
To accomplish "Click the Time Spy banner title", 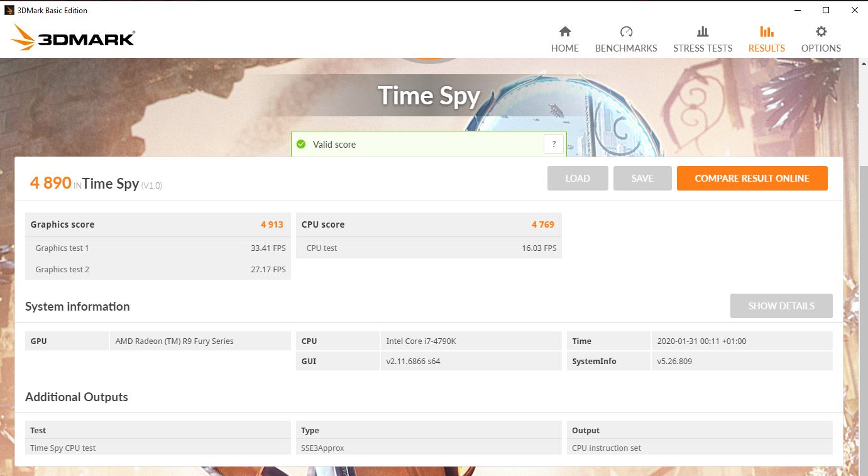I will 429,96.
